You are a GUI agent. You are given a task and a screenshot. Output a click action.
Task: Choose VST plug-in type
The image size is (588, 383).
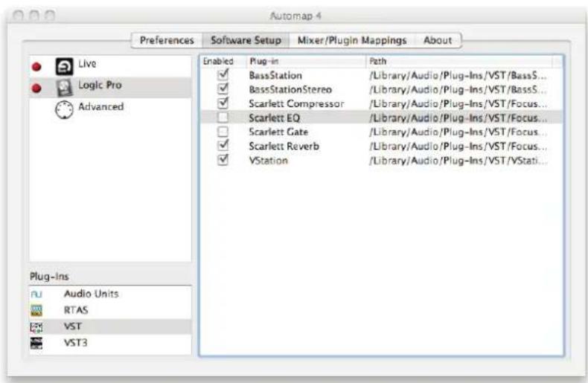[x=110, y=326]
